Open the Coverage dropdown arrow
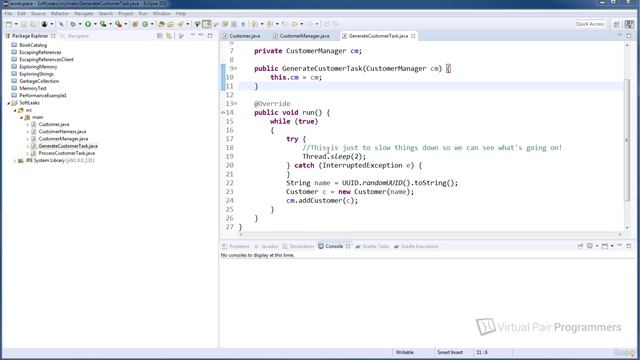This screenshot has height=360, width=640. click(x=110, y=24)
